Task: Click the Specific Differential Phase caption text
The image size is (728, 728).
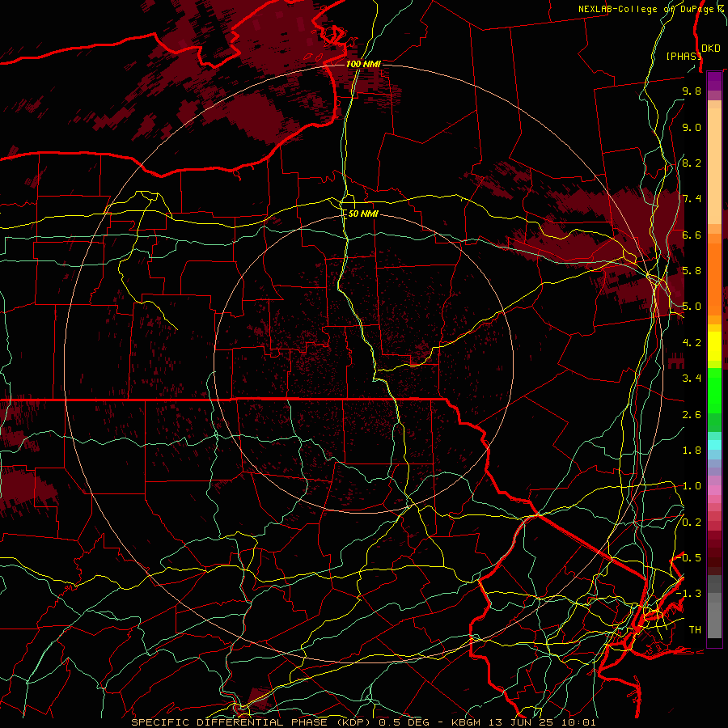Action: pos(363,722)
